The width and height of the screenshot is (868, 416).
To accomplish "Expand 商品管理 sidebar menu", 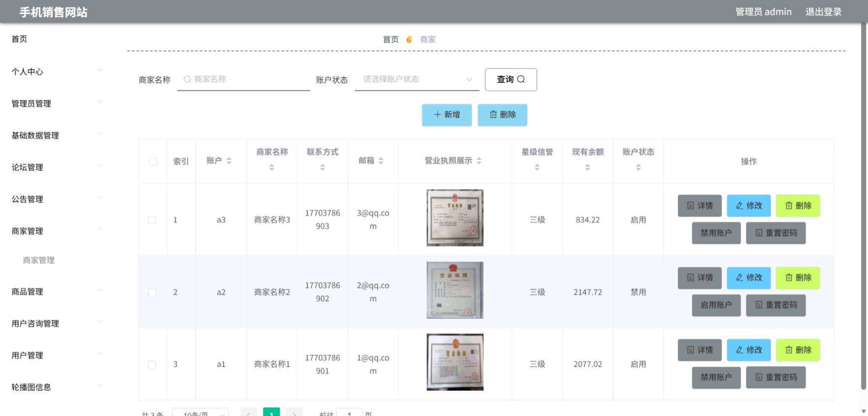I will 57,292.
